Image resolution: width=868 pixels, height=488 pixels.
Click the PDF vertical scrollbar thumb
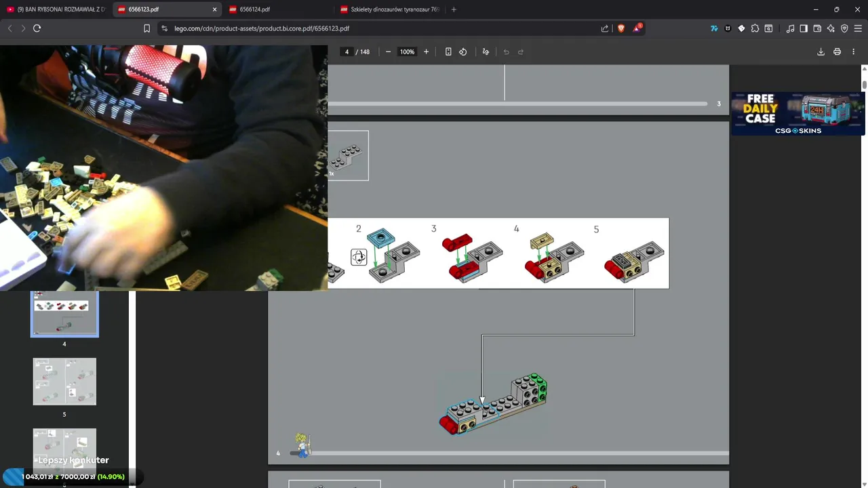865,84
